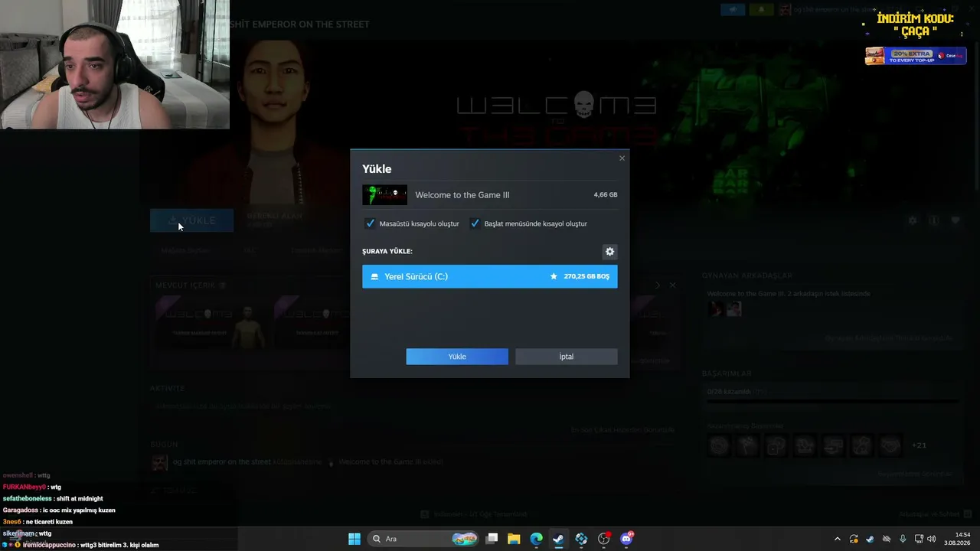Click the '+21' more achievements indicator

click(x=919, y=445)
